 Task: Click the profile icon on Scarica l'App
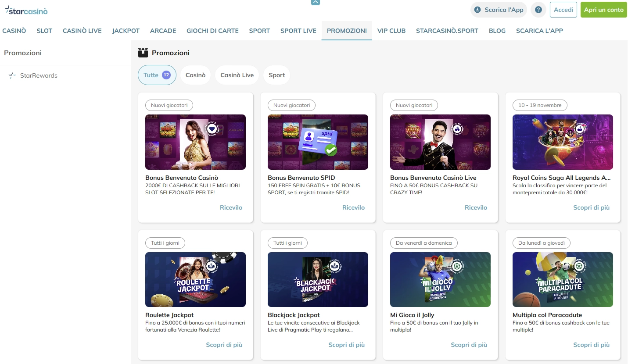477,9
